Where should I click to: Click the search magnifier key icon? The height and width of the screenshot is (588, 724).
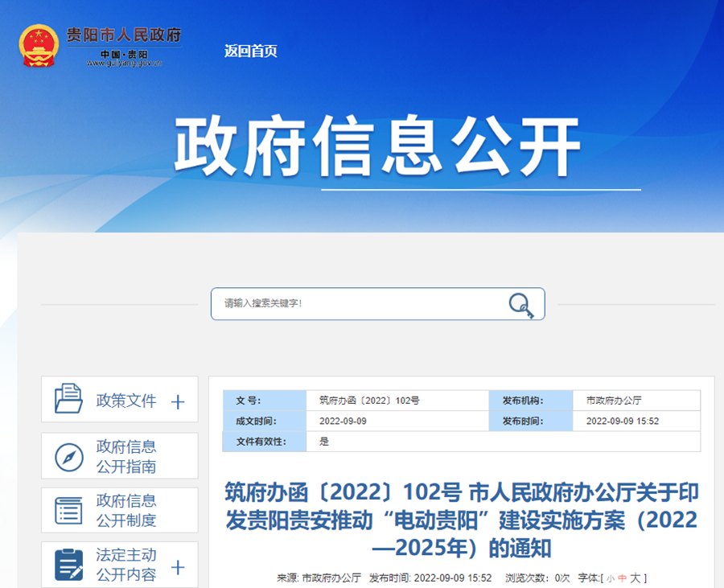click(x=521, y=306)
